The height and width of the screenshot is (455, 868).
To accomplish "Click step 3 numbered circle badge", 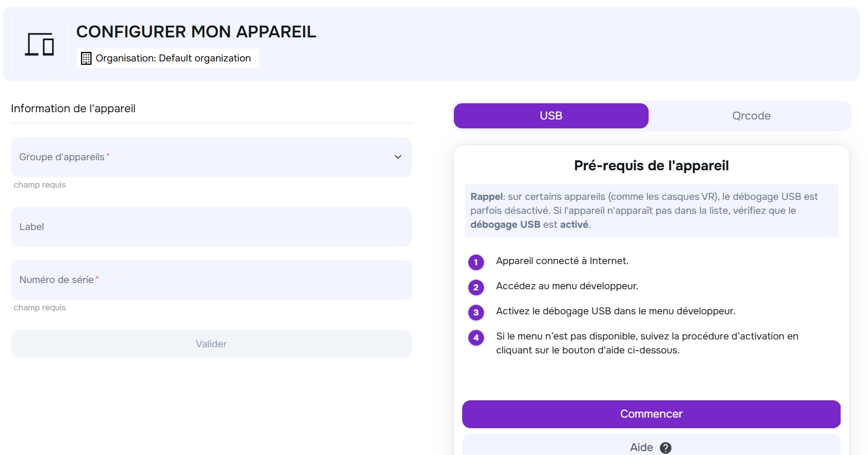I will (x=476, y=312).
